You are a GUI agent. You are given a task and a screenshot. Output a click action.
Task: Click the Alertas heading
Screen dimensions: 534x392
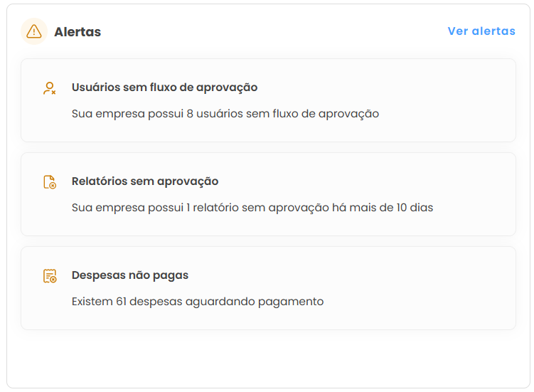pyautogui.click(x=78, y=32)
